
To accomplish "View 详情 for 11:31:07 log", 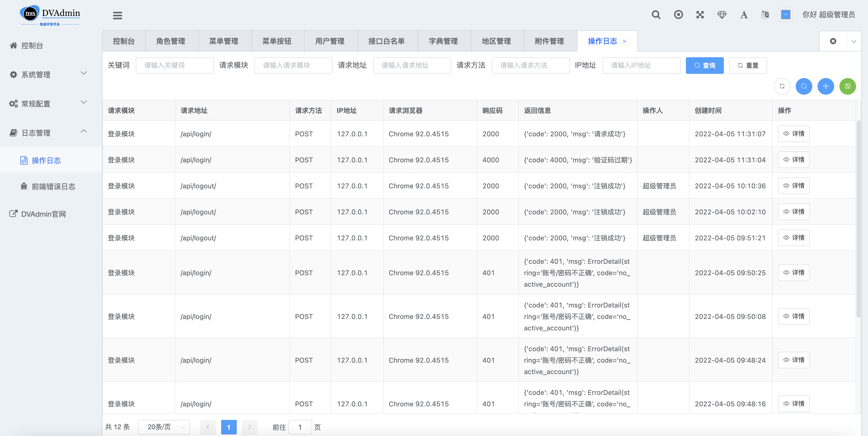I will pyautogui.click(x=794, y=134).
